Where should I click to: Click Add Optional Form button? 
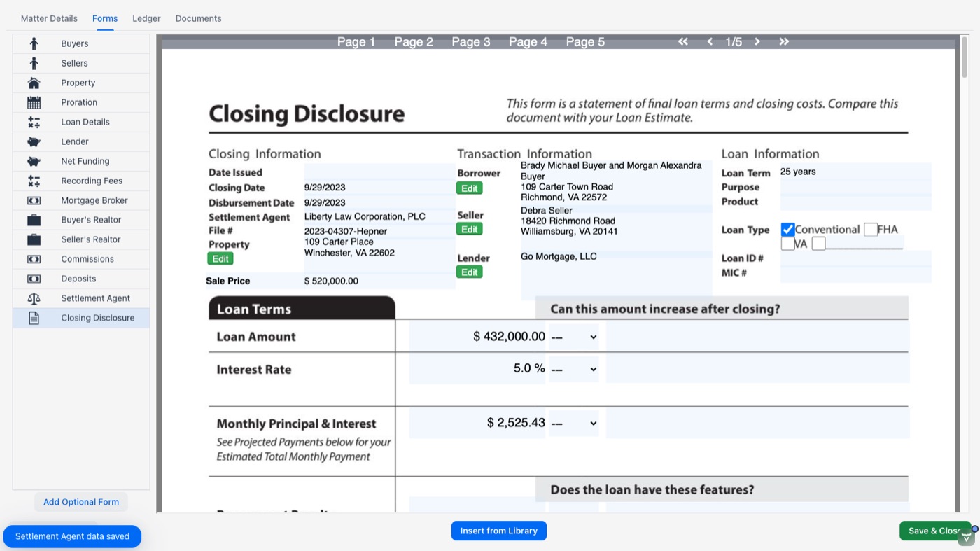[x=81, y=502]
